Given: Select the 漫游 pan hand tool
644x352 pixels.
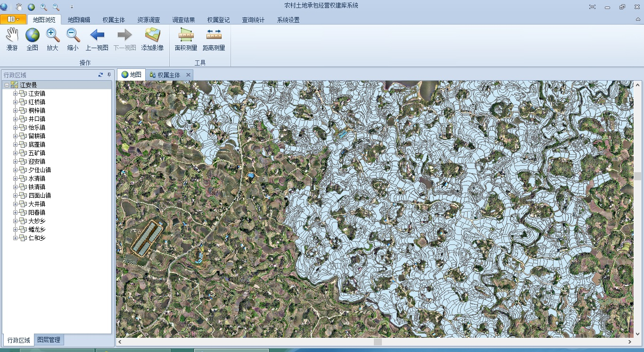Looking at the screenshot, I should pos(12,39).
